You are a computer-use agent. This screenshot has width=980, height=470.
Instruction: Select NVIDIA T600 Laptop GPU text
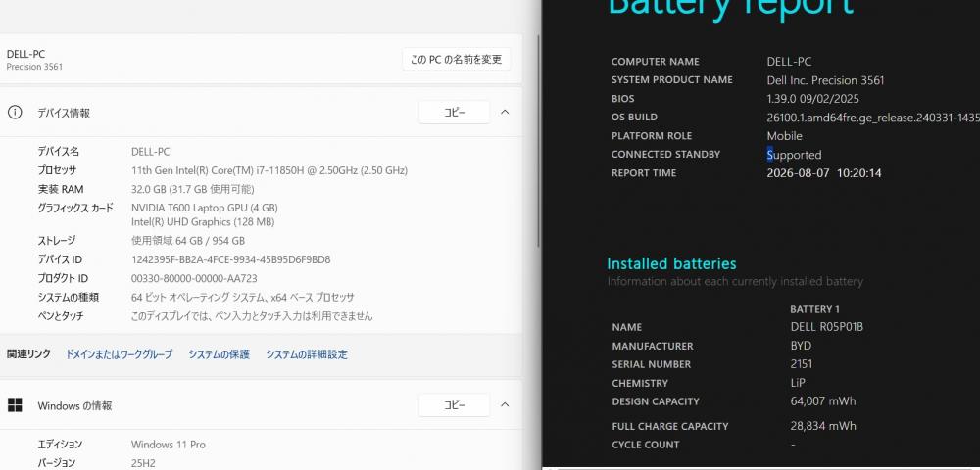205,208
